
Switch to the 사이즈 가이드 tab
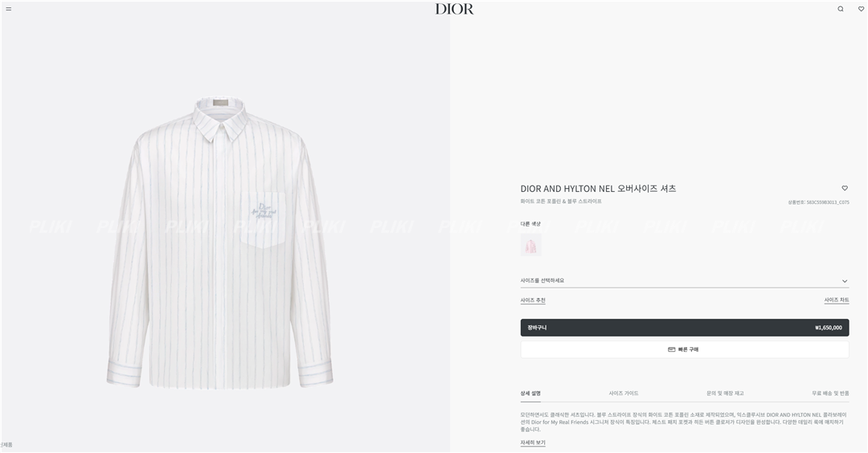(x=624, y=394)
